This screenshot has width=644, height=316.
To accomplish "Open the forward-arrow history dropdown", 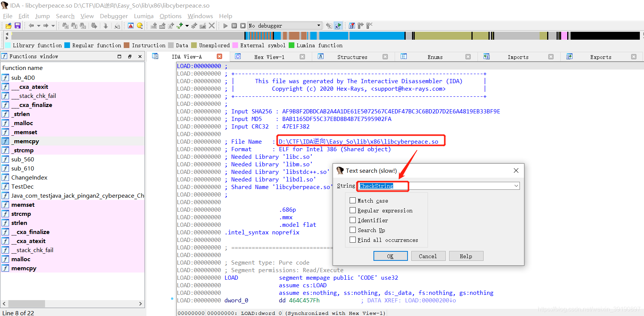I will pyautogui.click(x=53, y=26).
